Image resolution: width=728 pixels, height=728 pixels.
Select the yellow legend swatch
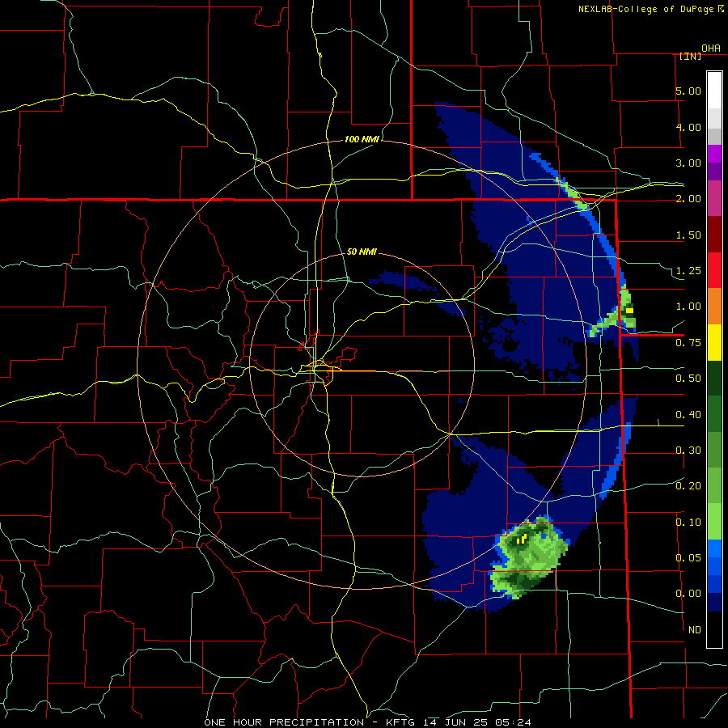714,342
